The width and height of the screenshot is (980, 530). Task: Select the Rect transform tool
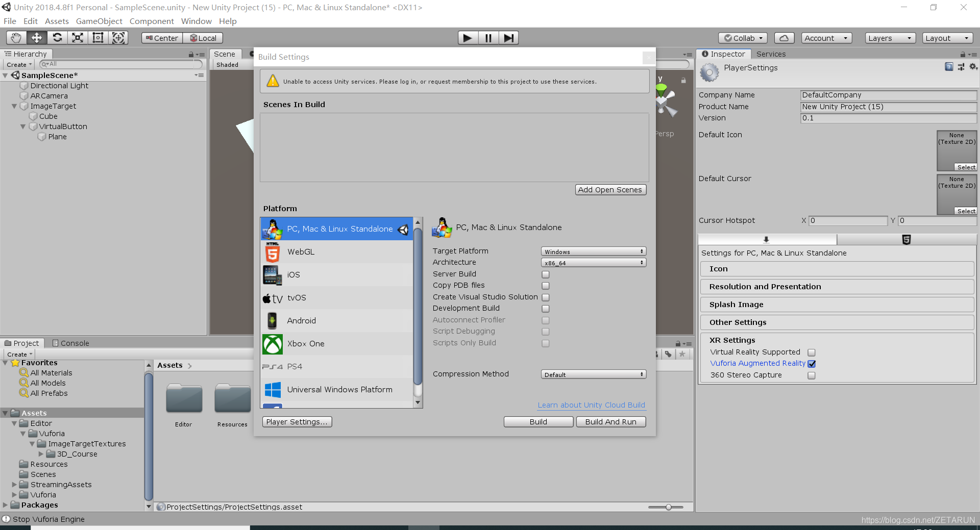coord(98,38)
